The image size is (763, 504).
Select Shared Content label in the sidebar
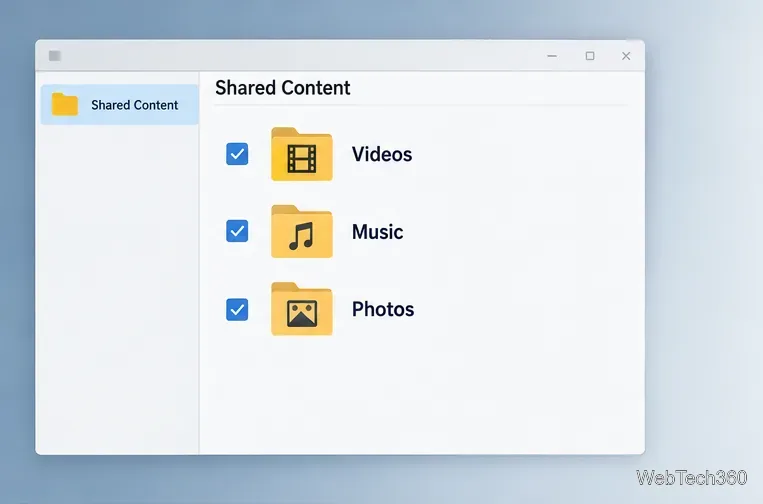coord(134,105)
